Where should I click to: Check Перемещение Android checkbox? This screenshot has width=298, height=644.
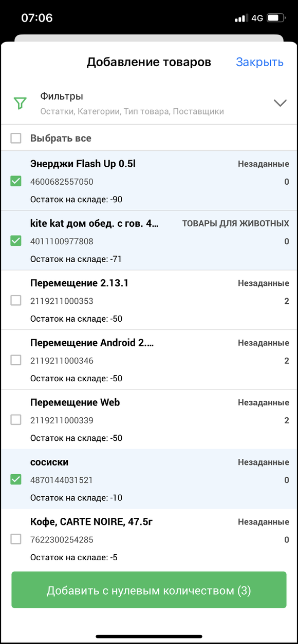[x=16, y=360]
